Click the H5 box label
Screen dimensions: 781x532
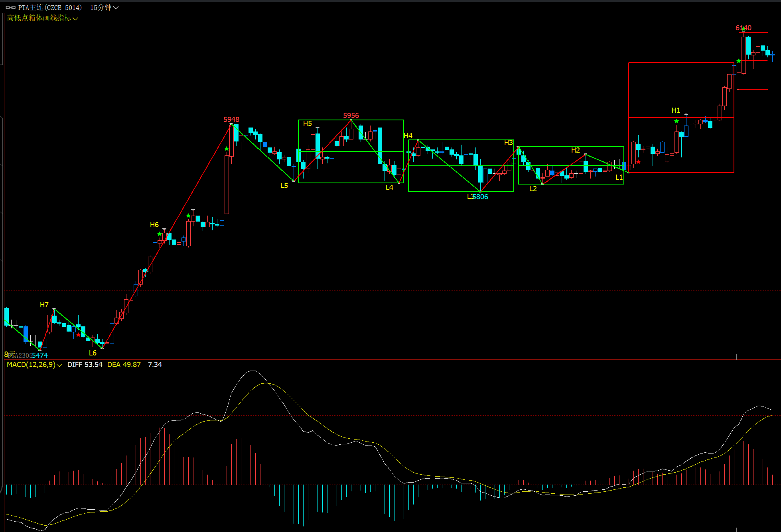[x=308, y=124]
